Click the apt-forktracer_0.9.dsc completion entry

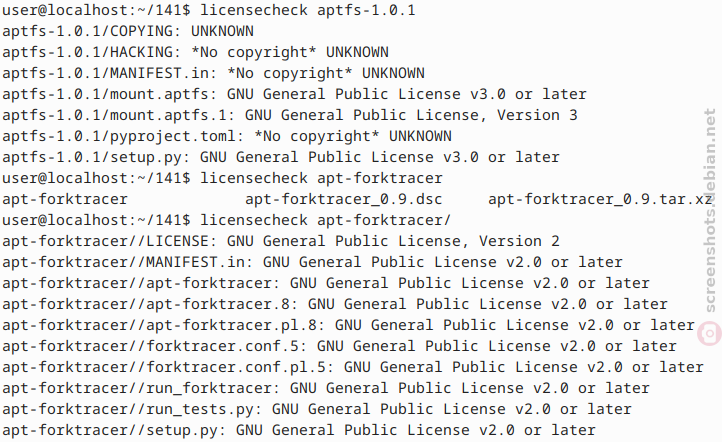(x=344, y=199)
